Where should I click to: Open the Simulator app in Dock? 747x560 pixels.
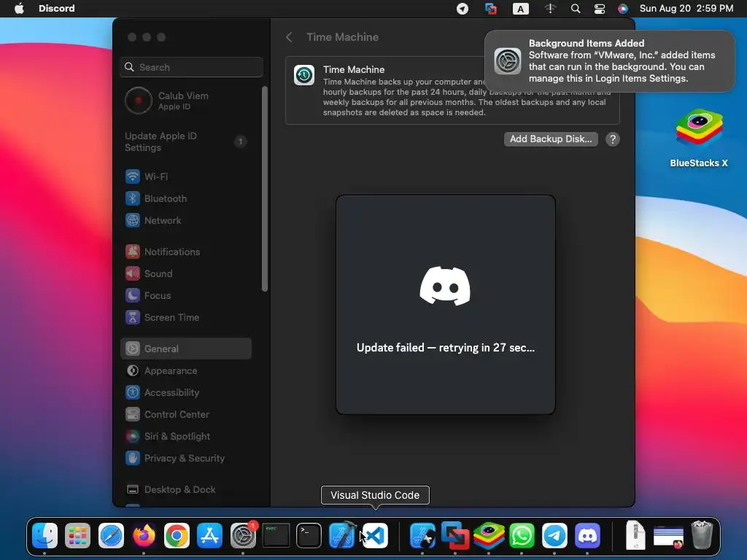coord(422,536)
